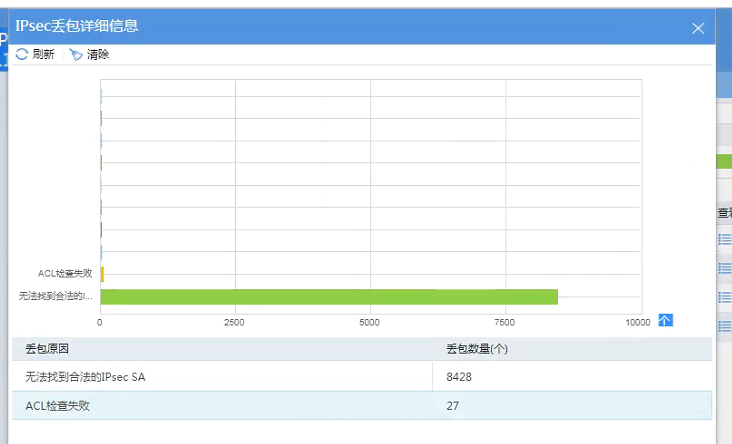Click the clear (清除) broom icon

click(76, 55)
